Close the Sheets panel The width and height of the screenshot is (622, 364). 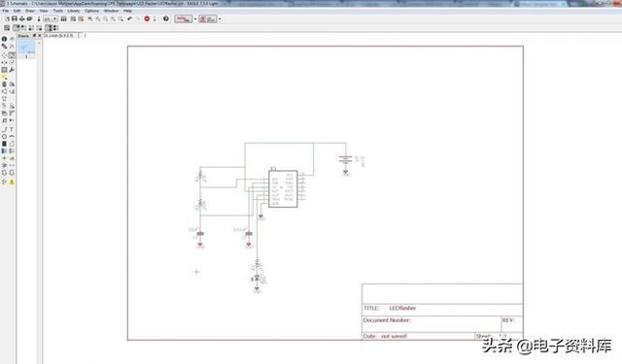39,36
